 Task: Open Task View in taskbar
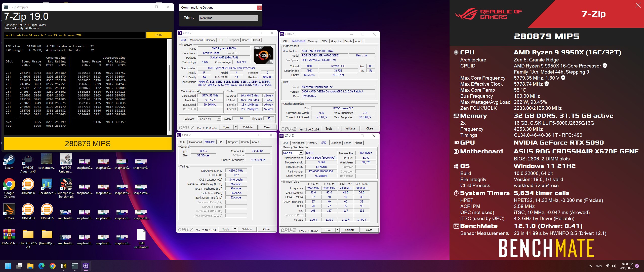pos(19,266)
